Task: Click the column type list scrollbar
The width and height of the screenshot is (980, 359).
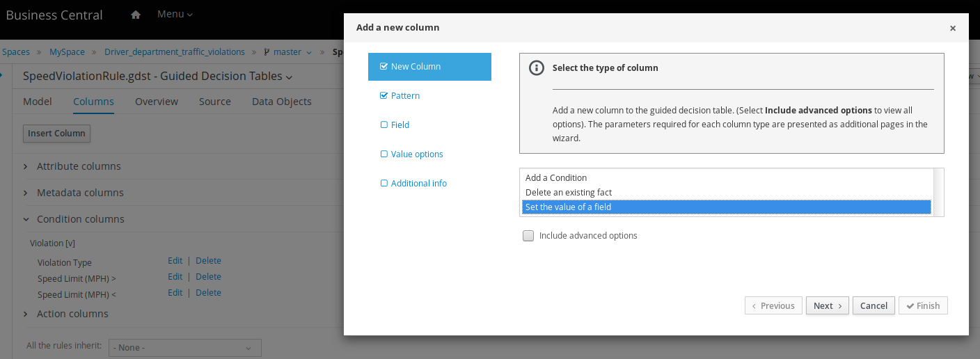Action: point(938,192)
